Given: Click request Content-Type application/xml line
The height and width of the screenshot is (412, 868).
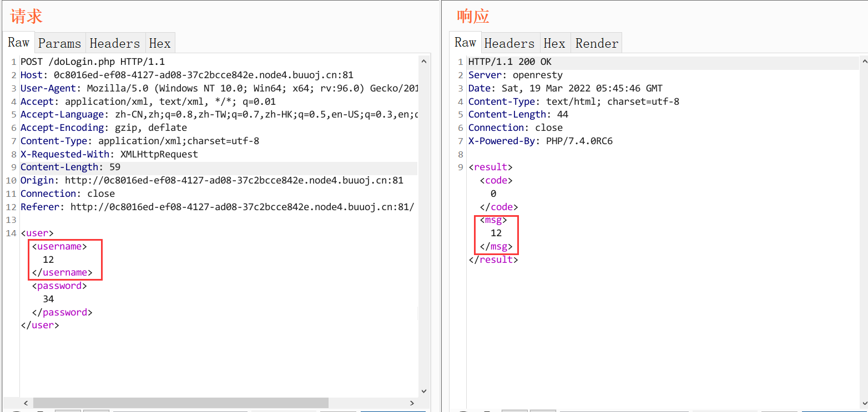Looking at the screenshot, I should (x=140, y=141).
